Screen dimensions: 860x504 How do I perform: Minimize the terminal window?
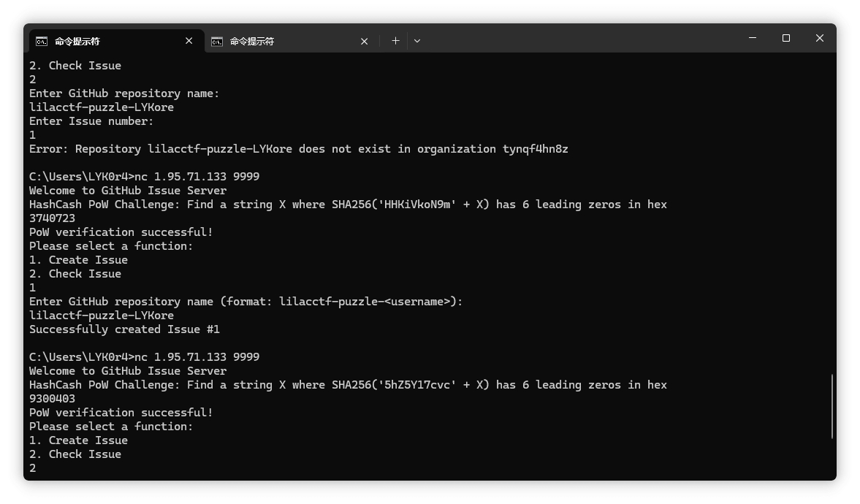[x=753, y=38]
